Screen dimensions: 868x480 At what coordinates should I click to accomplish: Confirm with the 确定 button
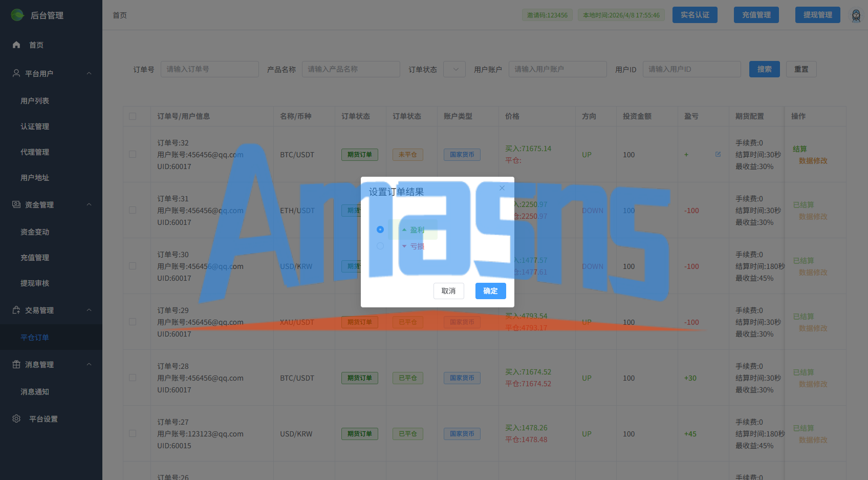[490, 291]
